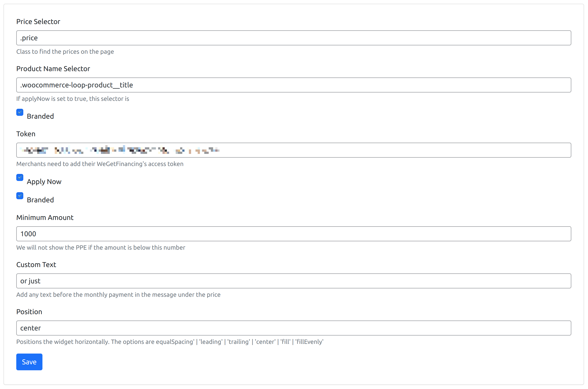Click the Position label
The height and width of the screenshot is (389, 588).
[x=29, y=312]
